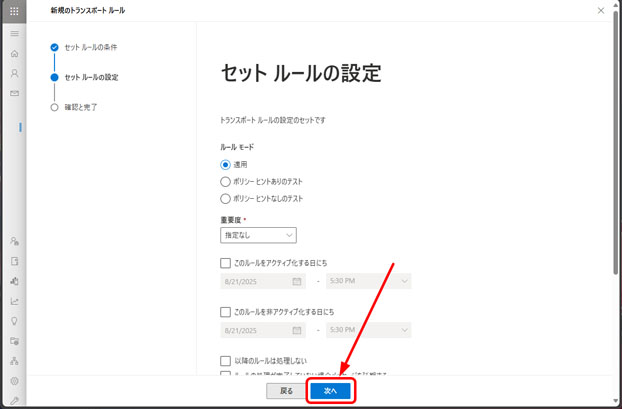This screenshot has width=622, height=409.
Task: Click the calendar icon in activation date
Action: [x=296, y=281]
